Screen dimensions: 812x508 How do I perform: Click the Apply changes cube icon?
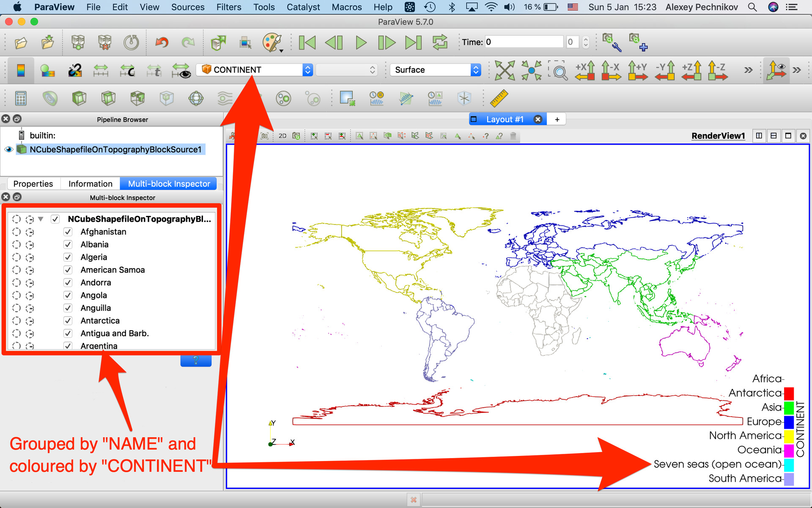tap(218, 42)
